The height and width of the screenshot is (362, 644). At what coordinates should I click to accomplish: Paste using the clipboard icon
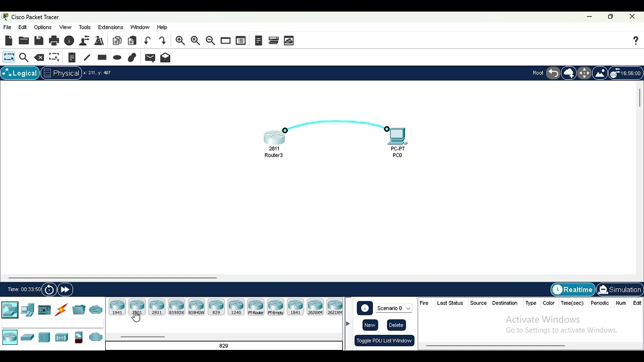132,41
